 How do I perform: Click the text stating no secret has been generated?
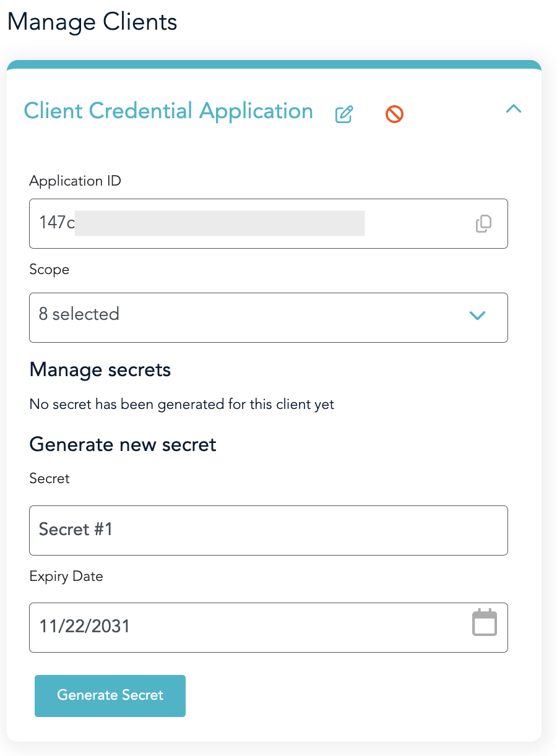pos(181,404)
